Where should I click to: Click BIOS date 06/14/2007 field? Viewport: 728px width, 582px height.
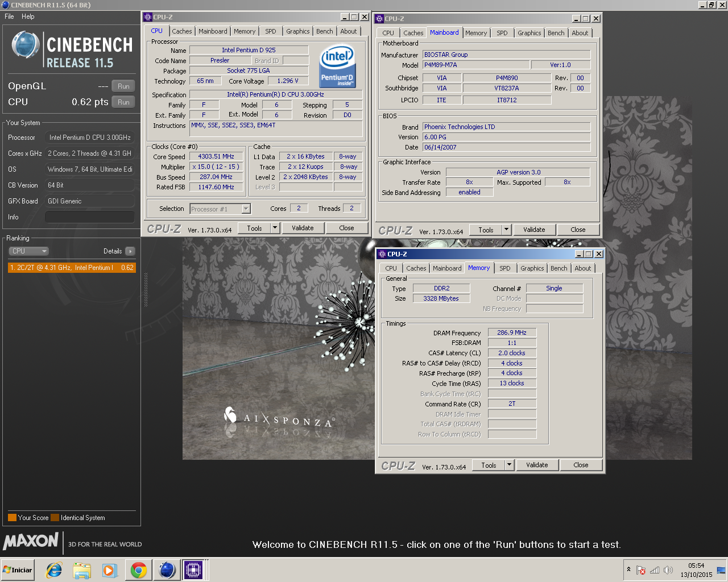point(506,147)
